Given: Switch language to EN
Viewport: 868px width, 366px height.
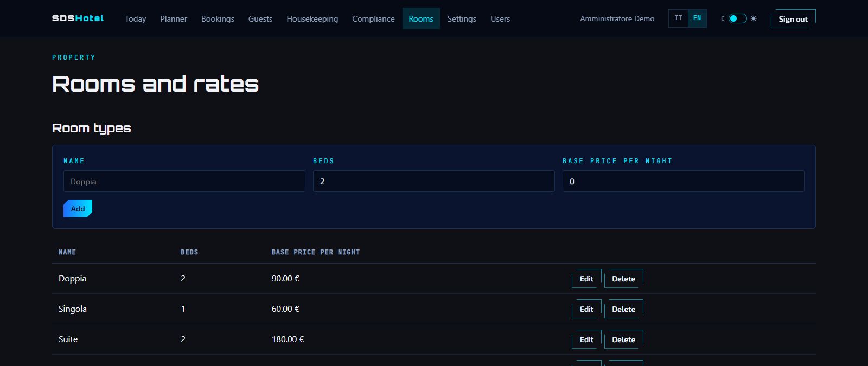Looking at the screenshot, I should (697, 18).
